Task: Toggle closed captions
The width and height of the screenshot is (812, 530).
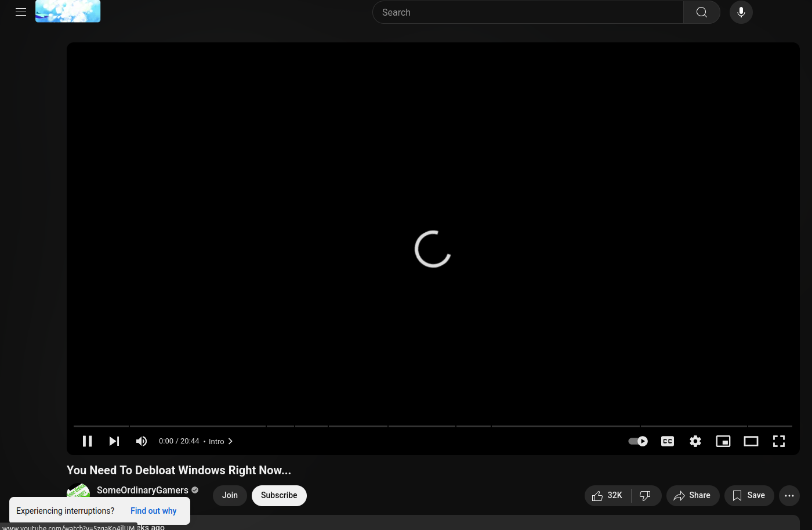Action: [x=668, y=441]
